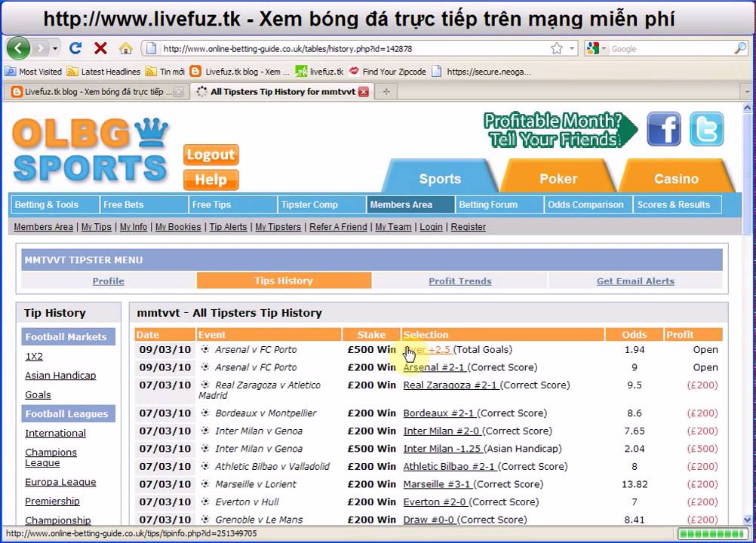The width and height of the screenshot is (756, 543).
Task: Stop loading with the red X icon
Action: pos(100,48)
